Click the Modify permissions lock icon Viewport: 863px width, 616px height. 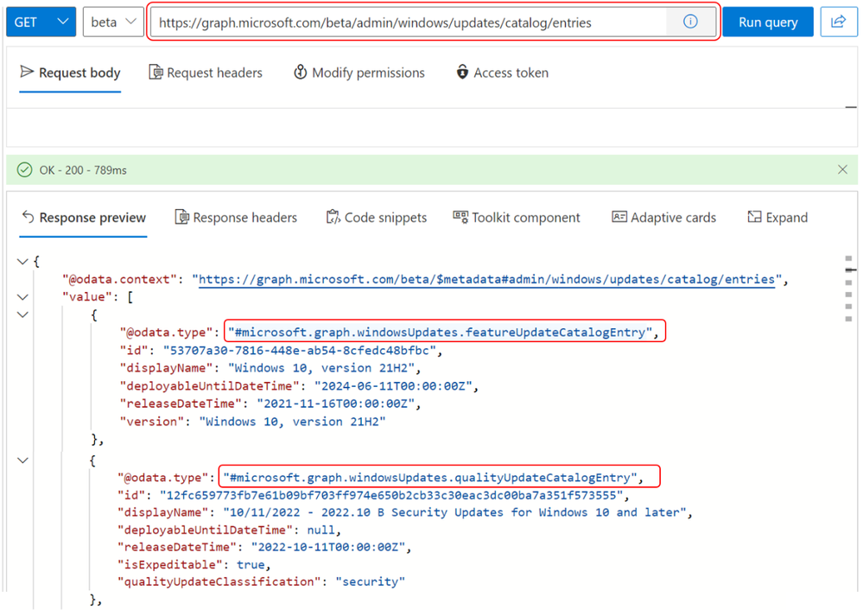300,72
